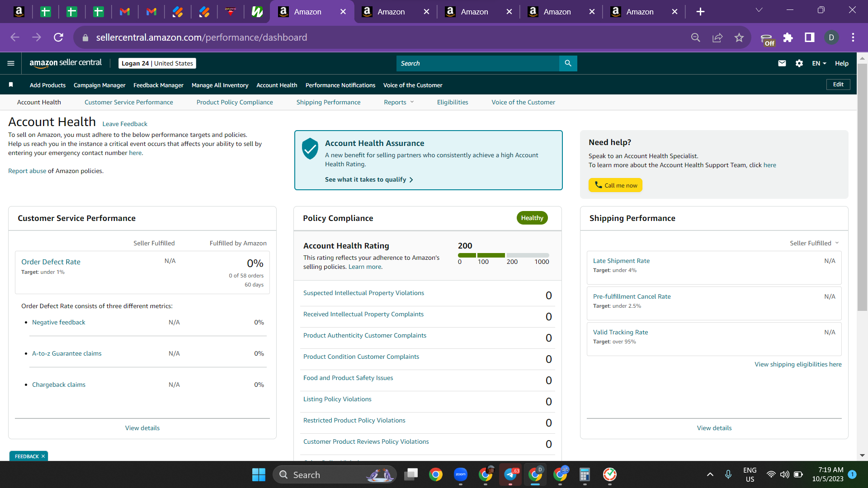Image resolution: width=868 pixels, height=488 pixels.
Task: Open the A-to-z Guarantee claims link
Action: [x=67, y=354]
